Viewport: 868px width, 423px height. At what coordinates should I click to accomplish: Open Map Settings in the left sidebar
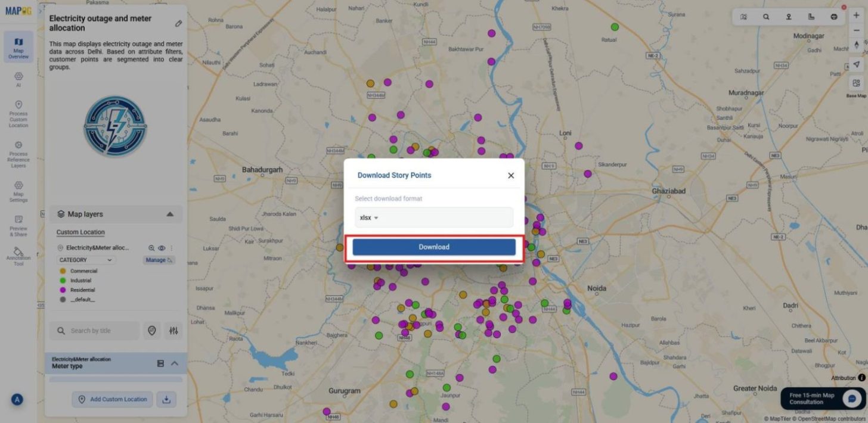click(18, 192)
